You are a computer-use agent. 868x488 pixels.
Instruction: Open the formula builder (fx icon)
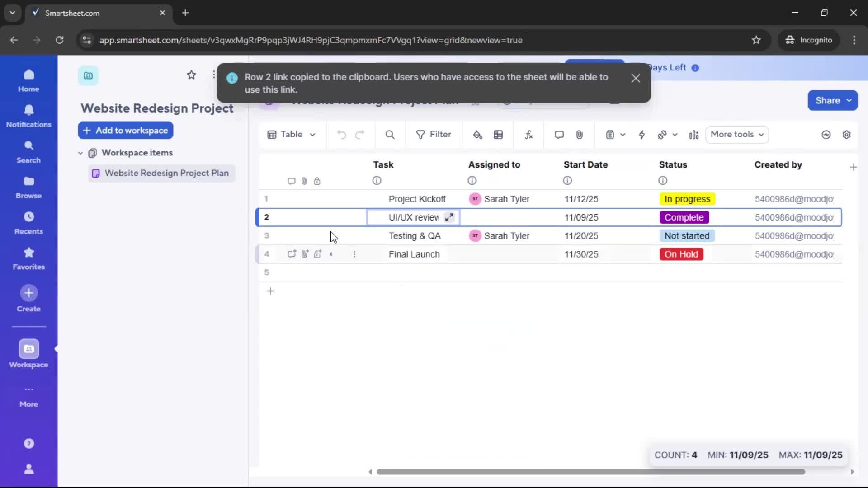pos(529,135)
